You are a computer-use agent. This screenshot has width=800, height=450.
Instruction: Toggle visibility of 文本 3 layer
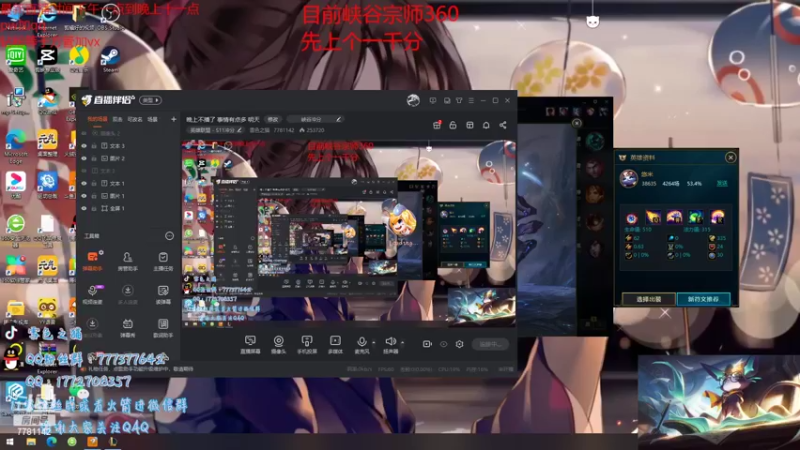[84, 146]
